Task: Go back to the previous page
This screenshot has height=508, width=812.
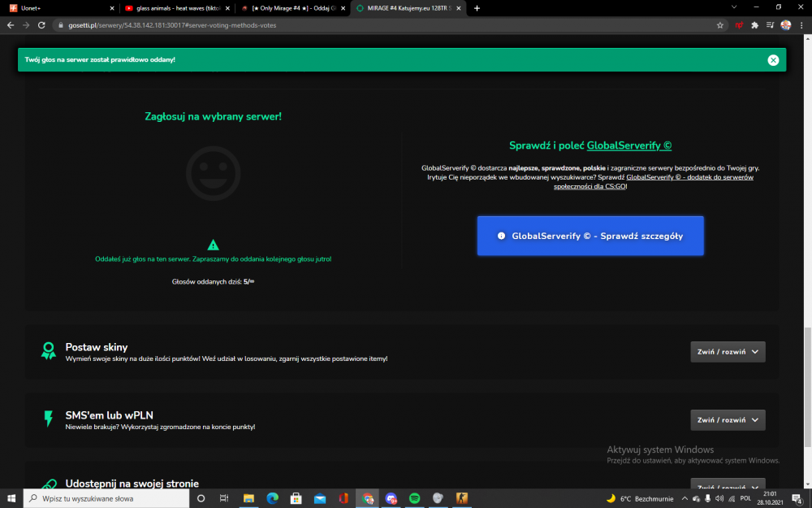Action: (11, 25)
